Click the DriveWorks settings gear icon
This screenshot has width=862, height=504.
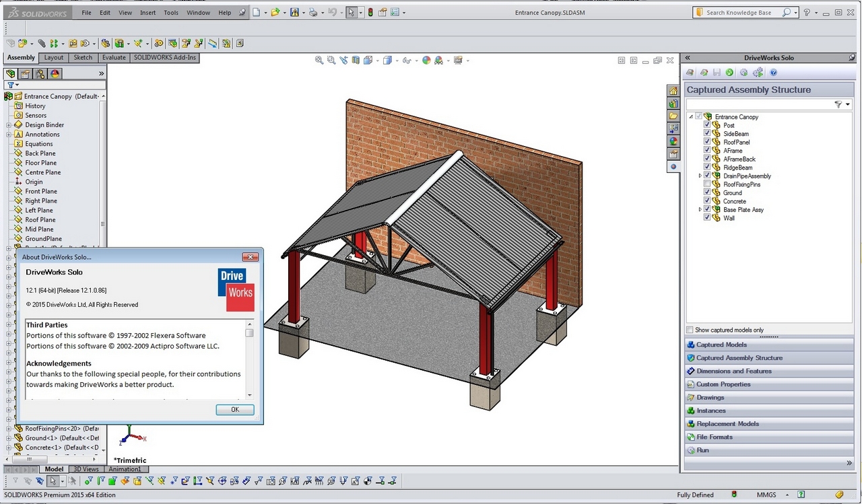(x=743, y=72)
